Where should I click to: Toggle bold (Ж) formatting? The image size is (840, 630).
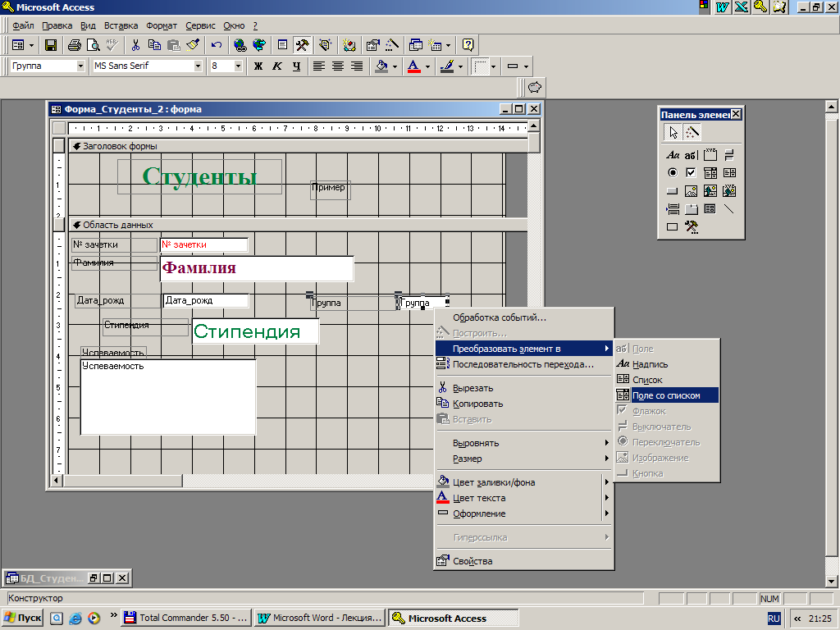click(x=258, y=66)
